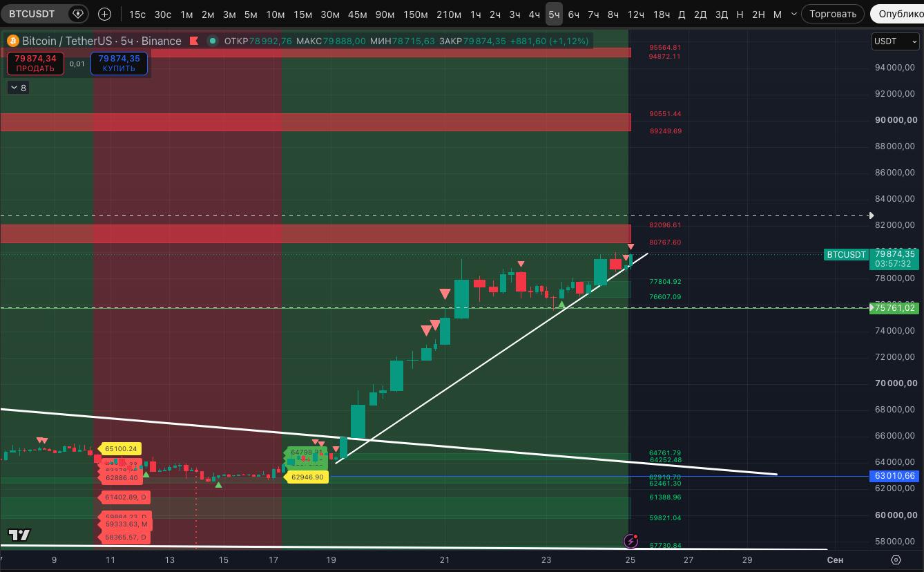Set the chart to 4ч timeframe
924x572 pixels.
pos(535,15)
